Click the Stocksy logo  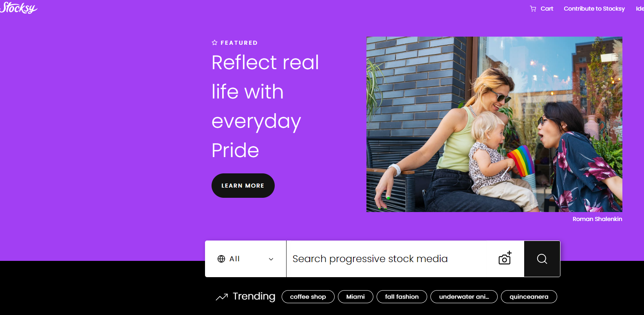coord(18,8)
